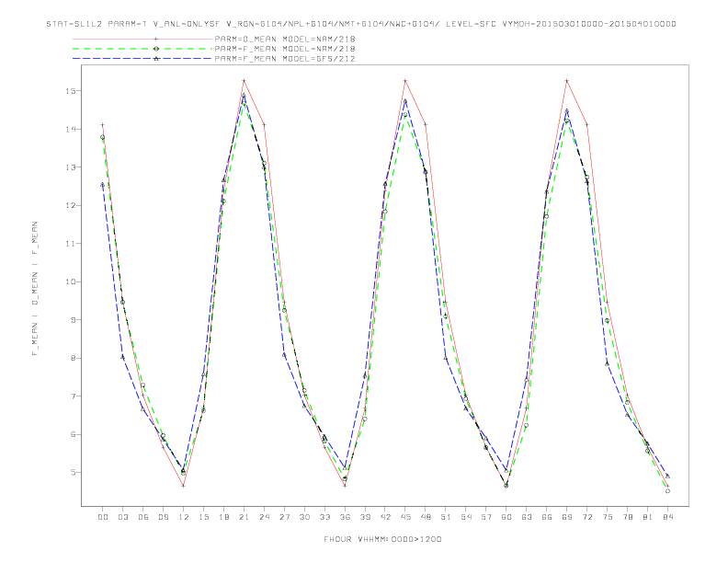Click the green dashed legend line sample
The image size is (728, 563).
(142, 49)
